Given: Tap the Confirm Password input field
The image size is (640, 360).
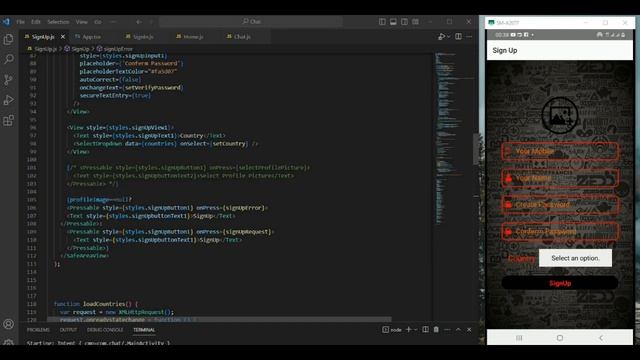Looking at the screenshot, I should click(560, 232).
